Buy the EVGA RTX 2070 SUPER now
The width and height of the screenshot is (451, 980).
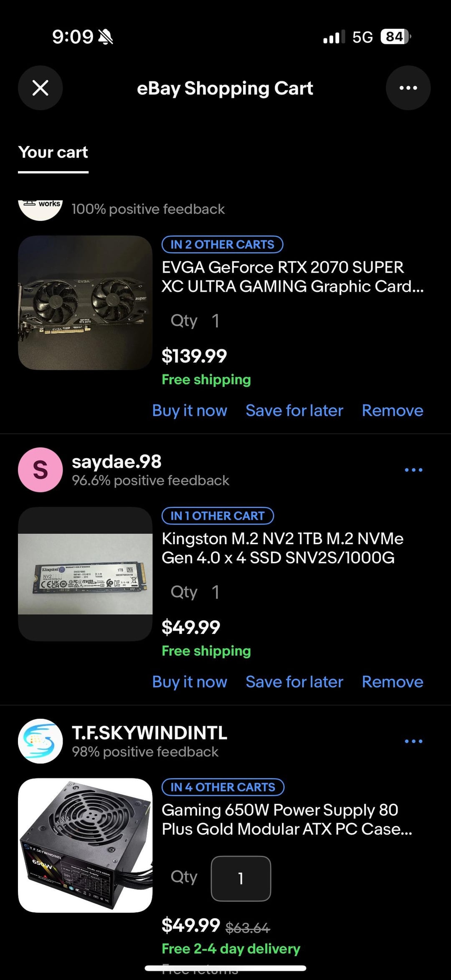[x=190, y=411]
